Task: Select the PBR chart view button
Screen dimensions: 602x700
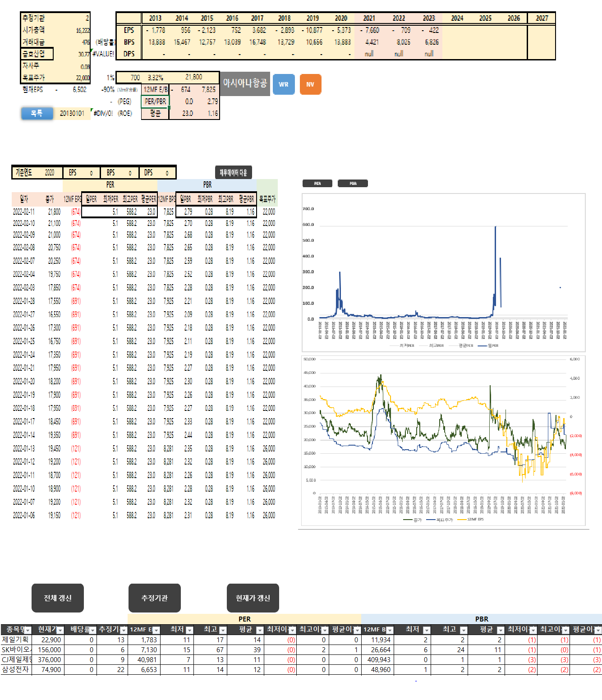Action: pos(353,183)
